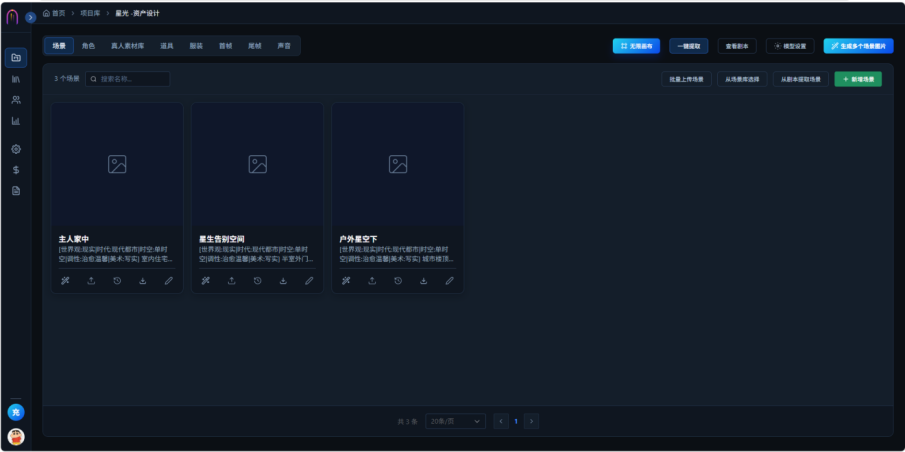The width and height of the screenshot is (905, 452).
Task: Go to the previous page arrow
Action: (501, 421)
